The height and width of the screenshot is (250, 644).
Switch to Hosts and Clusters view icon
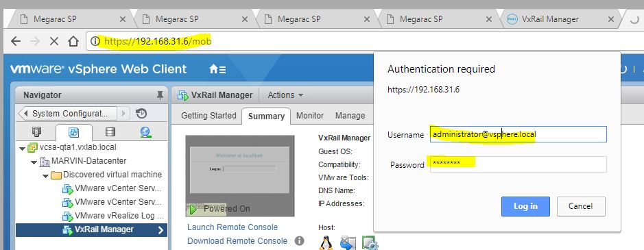[36, 132]
